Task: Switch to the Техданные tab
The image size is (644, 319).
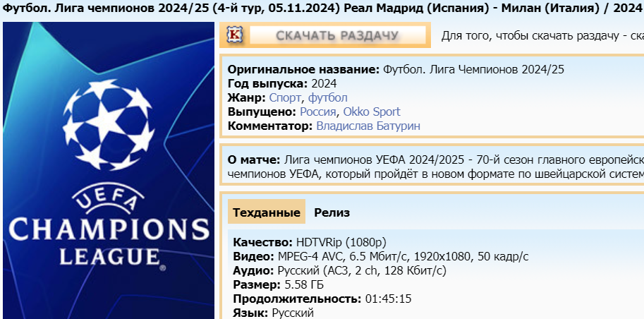Action: [267, 212]
